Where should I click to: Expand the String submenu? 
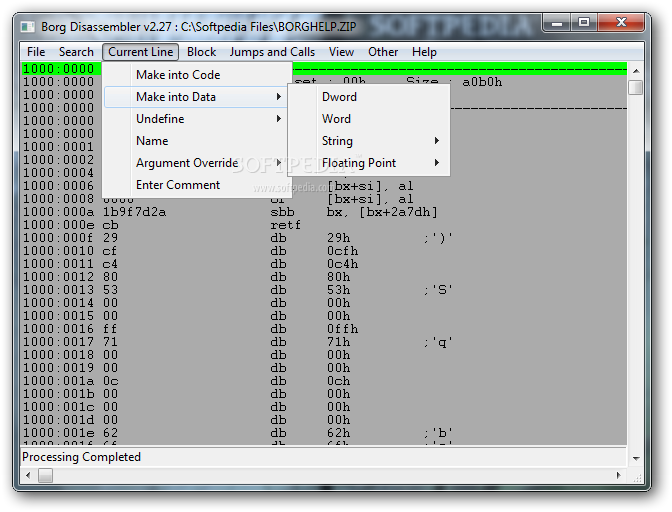(369, 141)
